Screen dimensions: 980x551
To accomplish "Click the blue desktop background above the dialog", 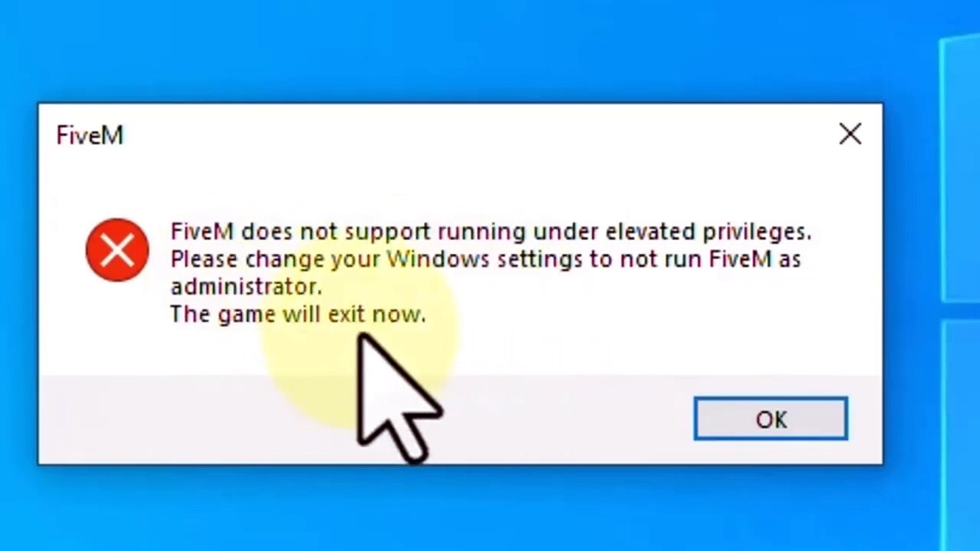I will (x=459, y=51).
